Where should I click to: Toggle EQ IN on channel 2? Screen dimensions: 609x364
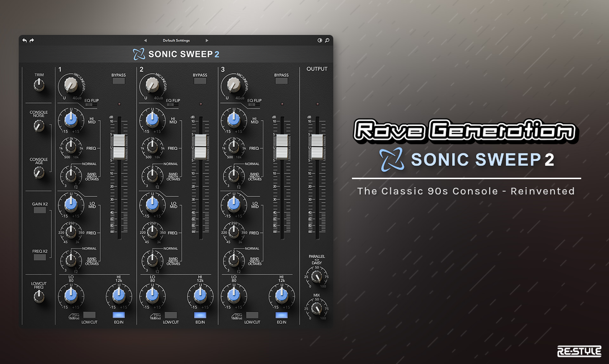200,315
